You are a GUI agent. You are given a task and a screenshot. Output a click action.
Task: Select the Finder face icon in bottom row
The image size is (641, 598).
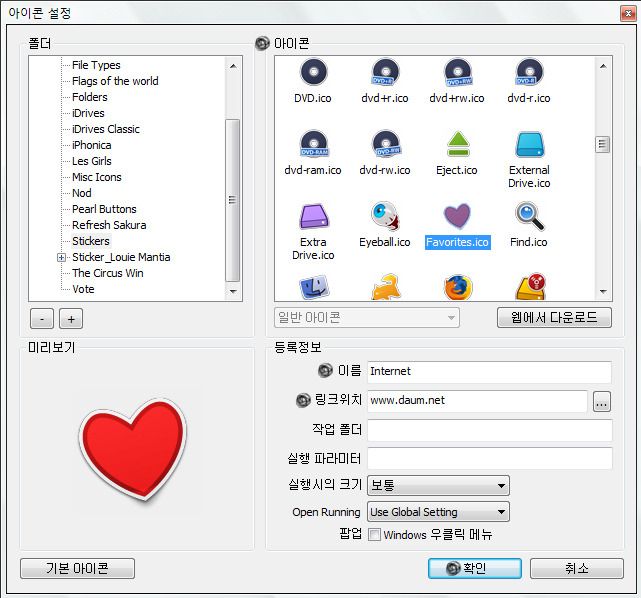tap(314, 287)
